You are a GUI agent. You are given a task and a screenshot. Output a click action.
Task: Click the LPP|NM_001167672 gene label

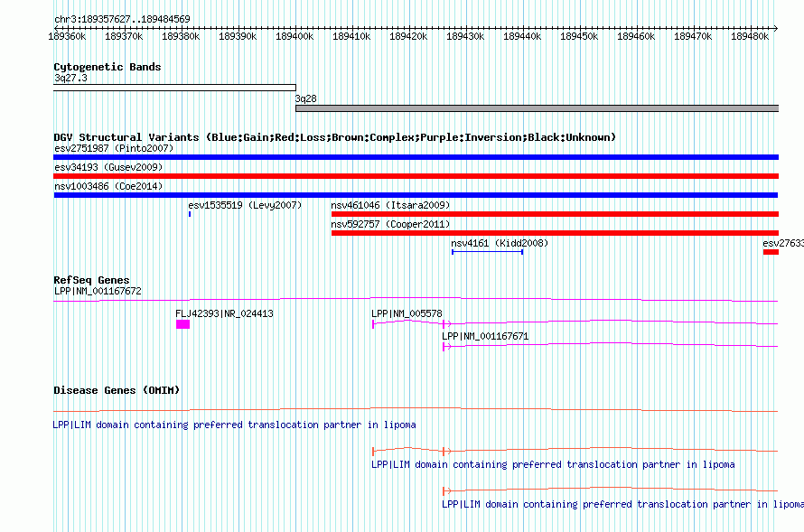[x=98, y=291]
